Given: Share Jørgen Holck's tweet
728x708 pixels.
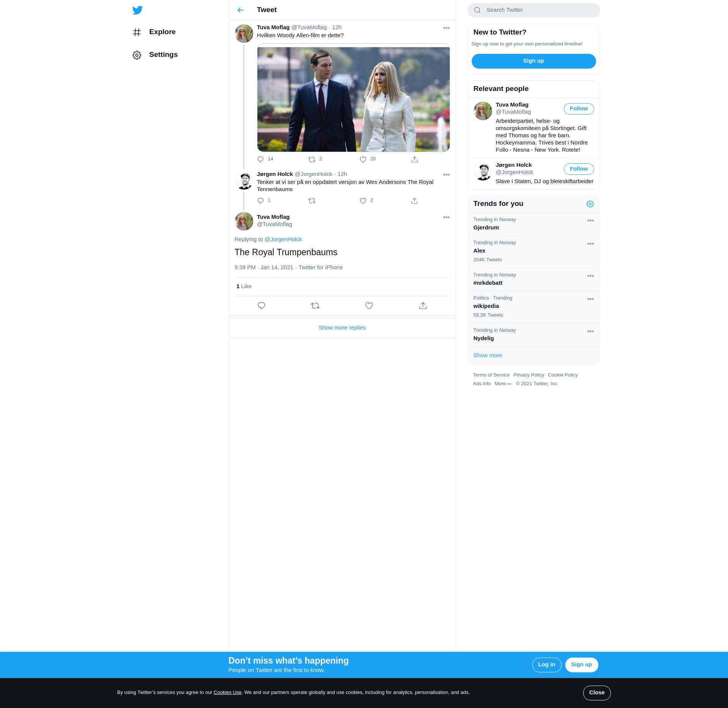Looking at the screenshot, I should point(414,201).
